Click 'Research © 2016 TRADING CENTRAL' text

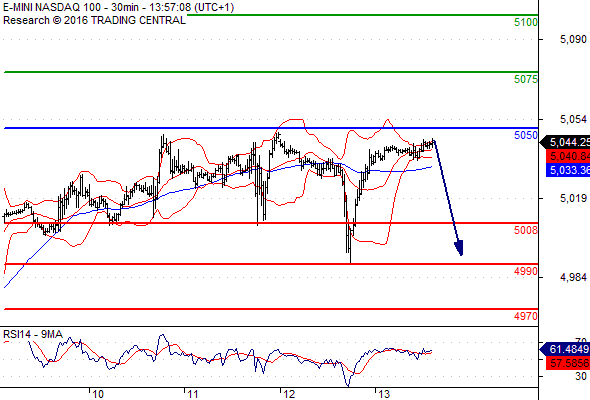click(94, 20)
